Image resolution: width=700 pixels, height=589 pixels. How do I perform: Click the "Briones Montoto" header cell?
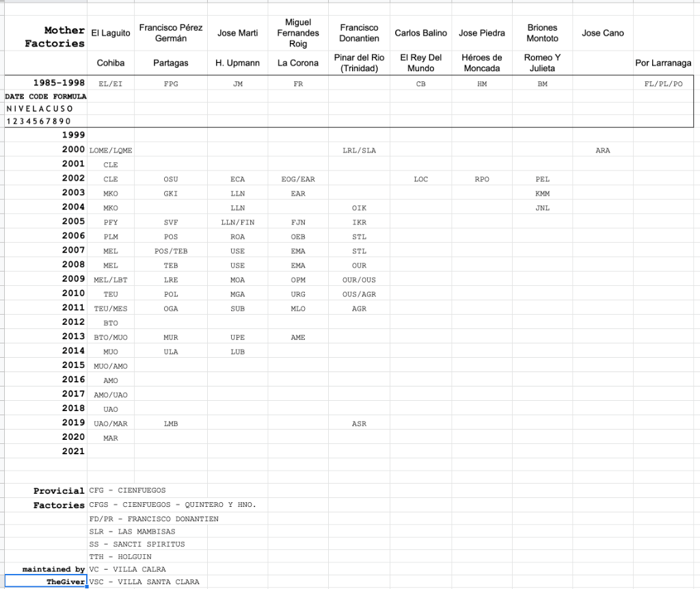tap(542, 33)
